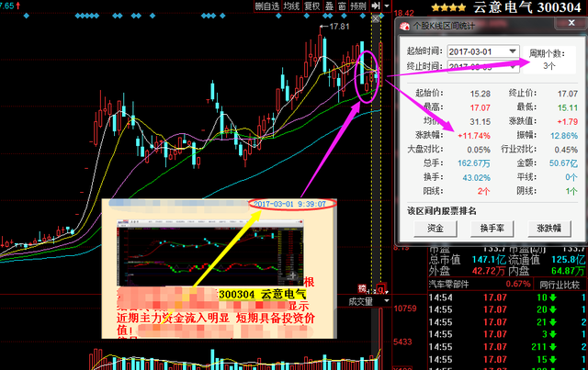
Task: Click the 2017-03-01 9:39:07 timestamp in popup
Action: click(289, 204)
